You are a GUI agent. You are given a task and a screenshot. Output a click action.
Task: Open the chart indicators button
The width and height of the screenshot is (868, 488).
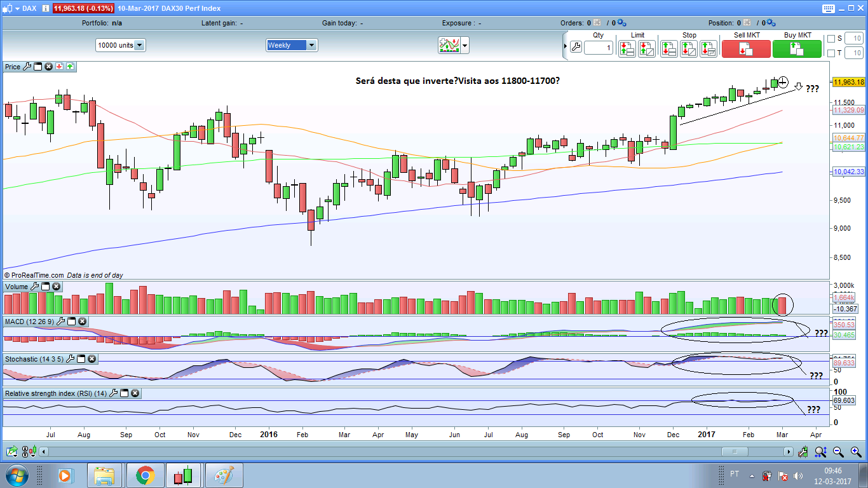[449, 45]
